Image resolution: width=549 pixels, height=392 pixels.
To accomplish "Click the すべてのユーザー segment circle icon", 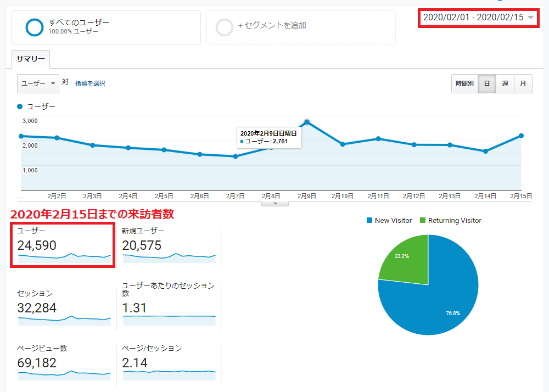I will point(34,27).
